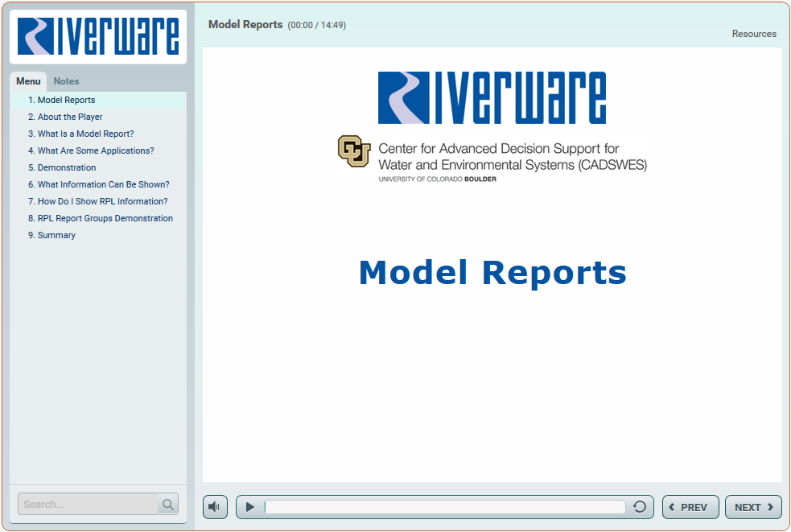The width and height of the screenshot is (791, 532).
Task: Click the playback progress seekbar
Action: coord(445,507)
